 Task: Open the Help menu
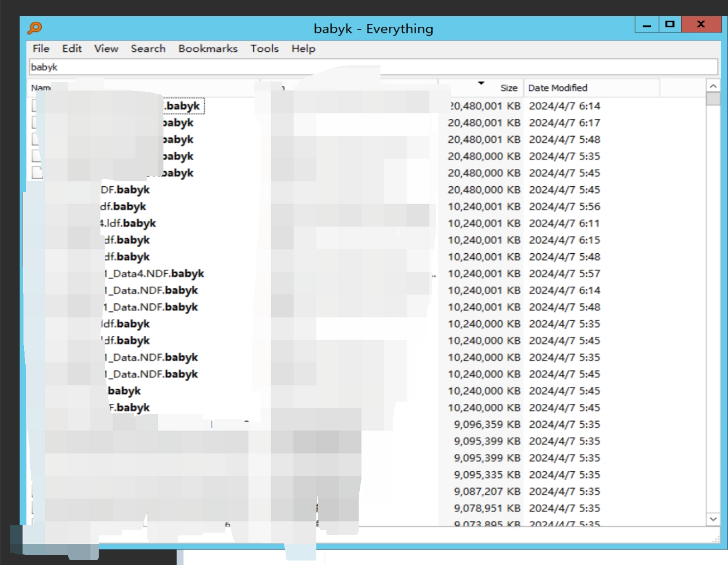(x=303, y=49)
